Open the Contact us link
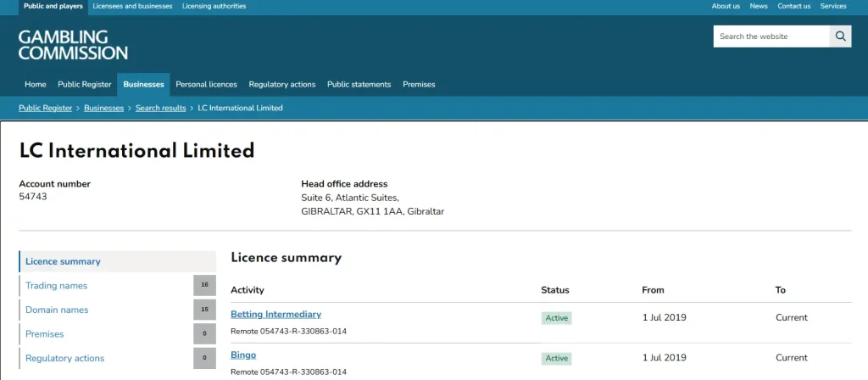Image resolution: width=868 pixels, height=380 pixels. click(x=793, y=6)
